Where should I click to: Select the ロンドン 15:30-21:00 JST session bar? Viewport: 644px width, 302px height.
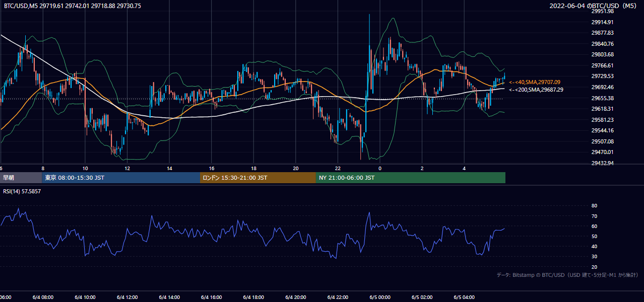(258, 178)
